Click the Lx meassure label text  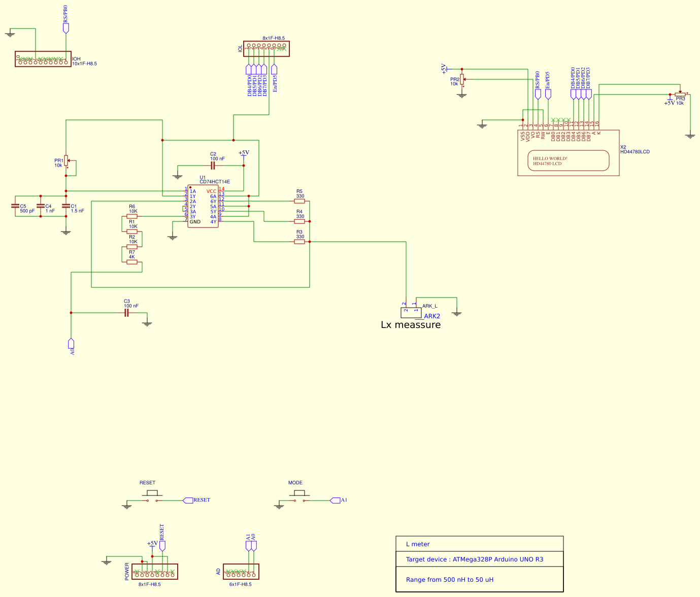click(x=412, y=325)
